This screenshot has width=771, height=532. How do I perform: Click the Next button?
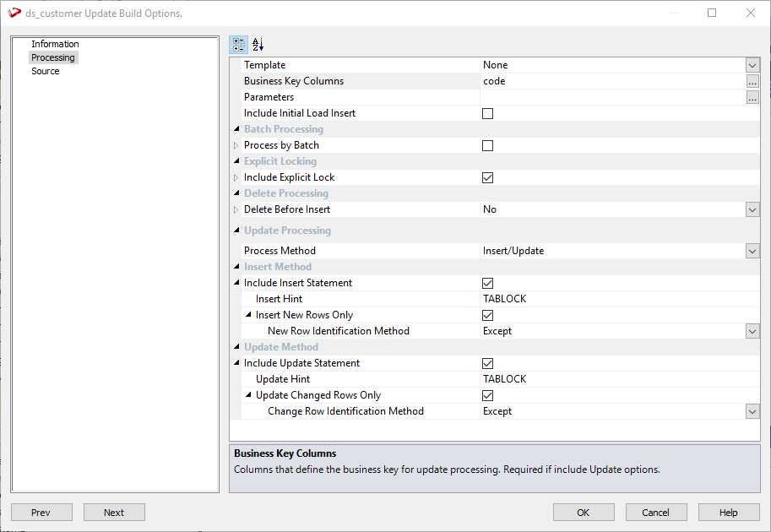tap(114, 513)
